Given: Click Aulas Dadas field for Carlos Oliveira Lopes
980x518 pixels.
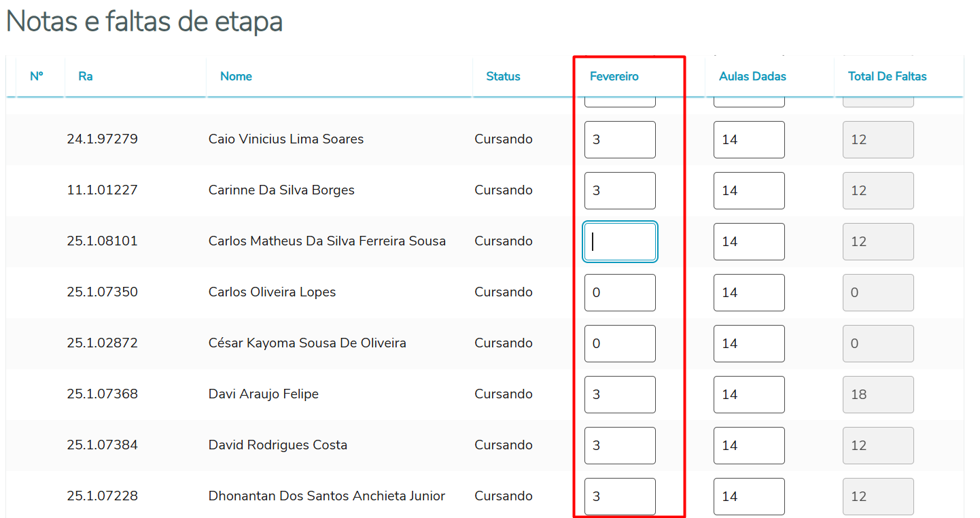Looking at the screenshot, I should [x=749, y=292].
